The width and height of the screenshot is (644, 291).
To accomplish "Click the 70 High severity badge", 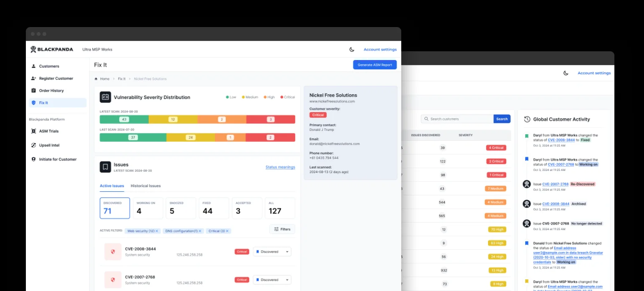I will click(497, 229).
